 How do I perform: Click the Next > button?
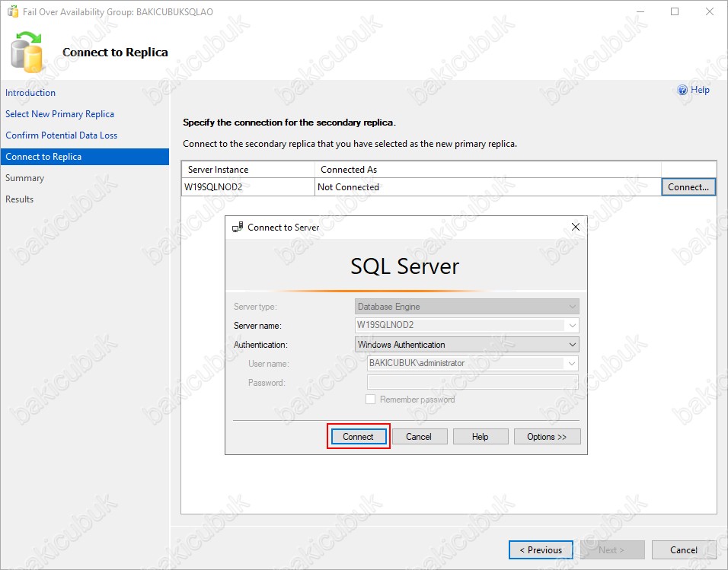coord(612,550)
